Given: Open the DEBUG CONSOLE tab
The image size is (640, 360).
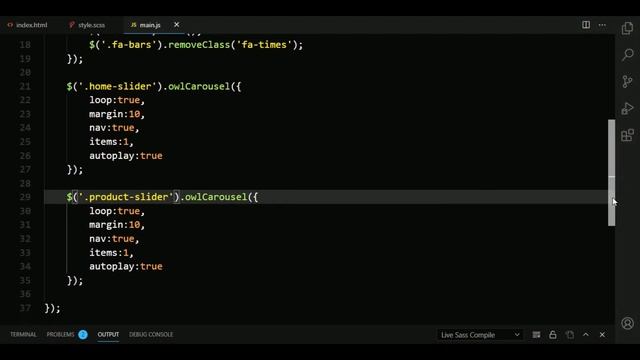Looking at the screenshot, I should 151,334.
